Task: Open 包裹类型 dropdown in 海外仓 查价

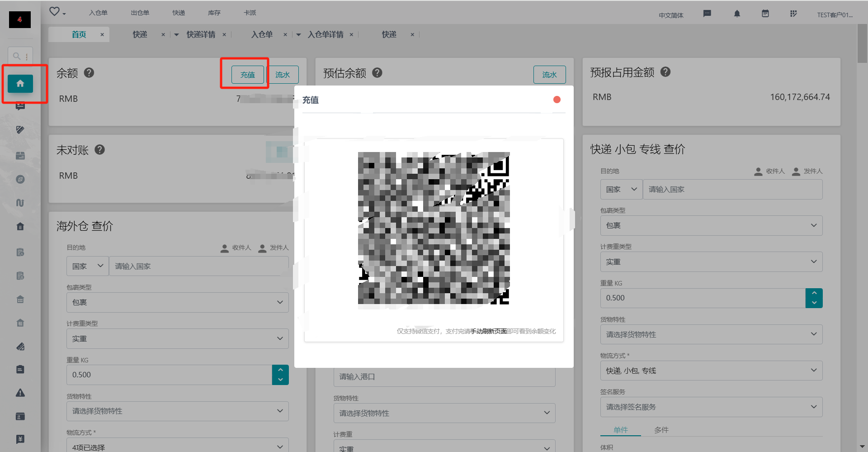Action: (178, 302)
